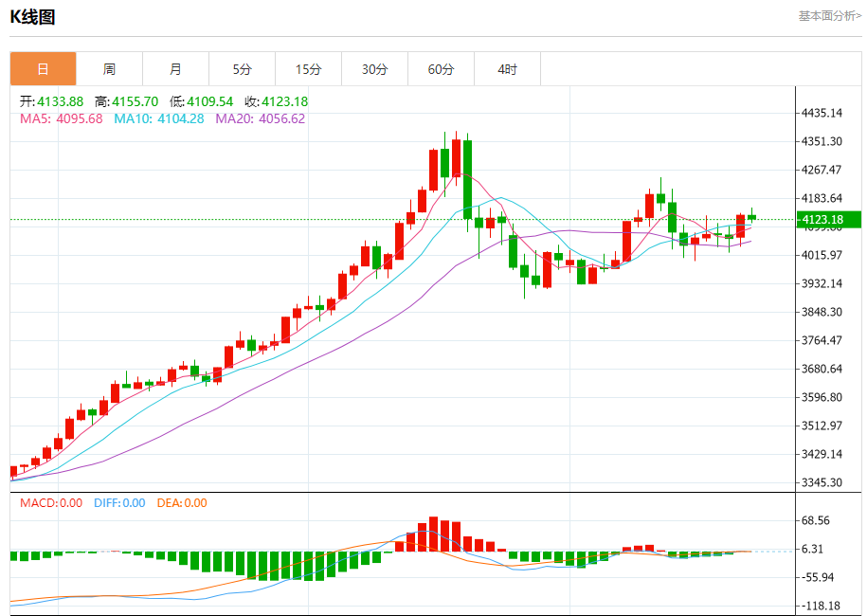Click the tallest red MACD histogram bar

click(434, 534)
